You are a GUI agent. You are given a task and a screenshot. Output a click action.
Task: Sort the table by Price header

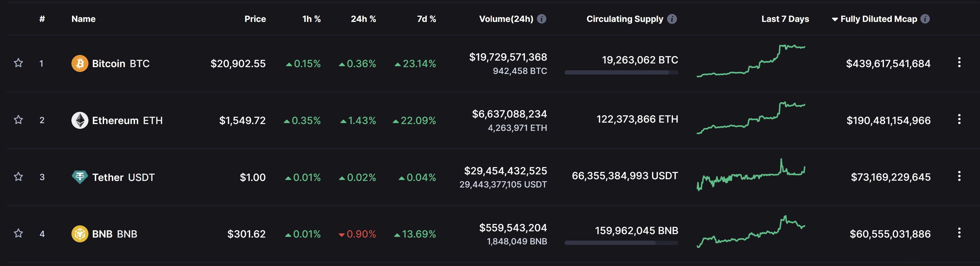(x=255, y=19)
